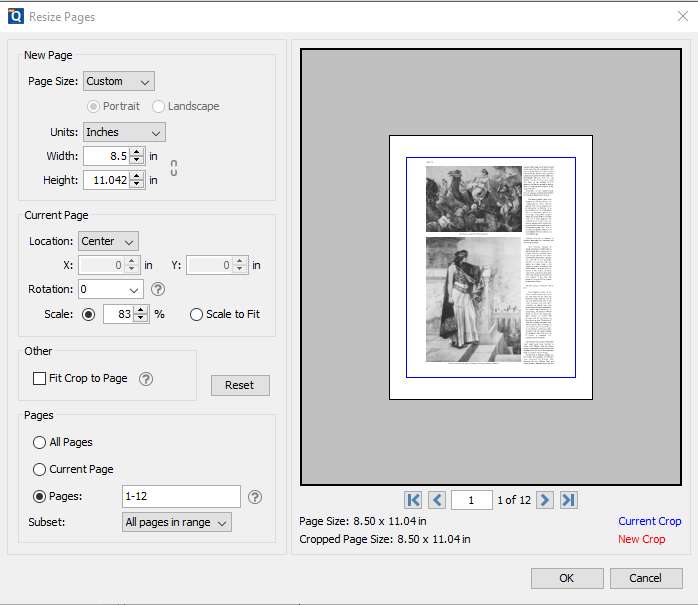Toggle width-height aspect ratio link icon
The image size is (698, 605).
[x=174, y=168]
